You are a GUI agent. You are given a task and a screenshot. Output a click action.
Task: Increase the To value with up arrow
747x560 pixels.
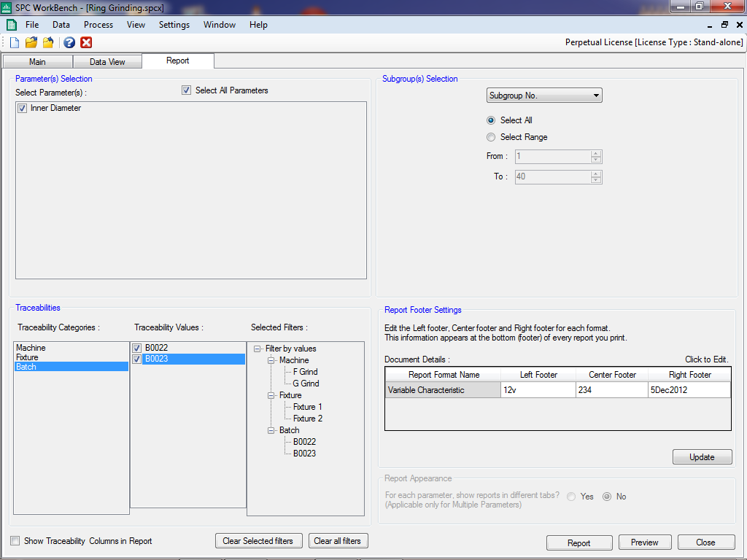click(x=596, y=174)
